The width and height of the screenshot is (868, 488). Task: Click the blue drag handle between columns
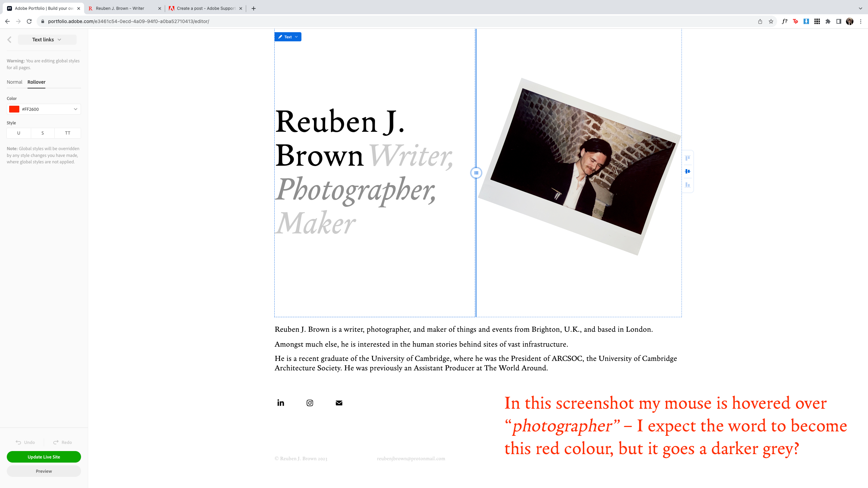[476, 173]
